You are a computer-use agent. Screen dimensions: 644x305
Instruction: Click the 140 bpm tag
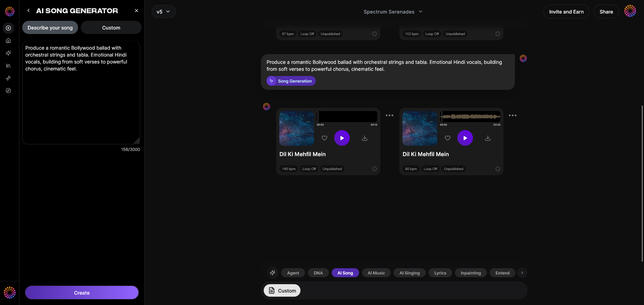pos(289,169)
